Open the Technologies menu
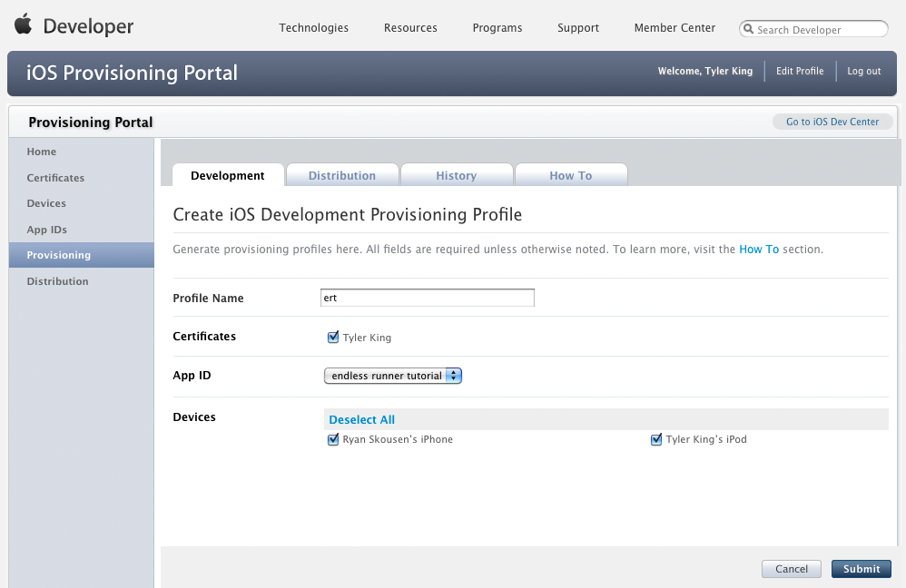The width and height of the screenshot is (906, 588). tap(314, 28)
